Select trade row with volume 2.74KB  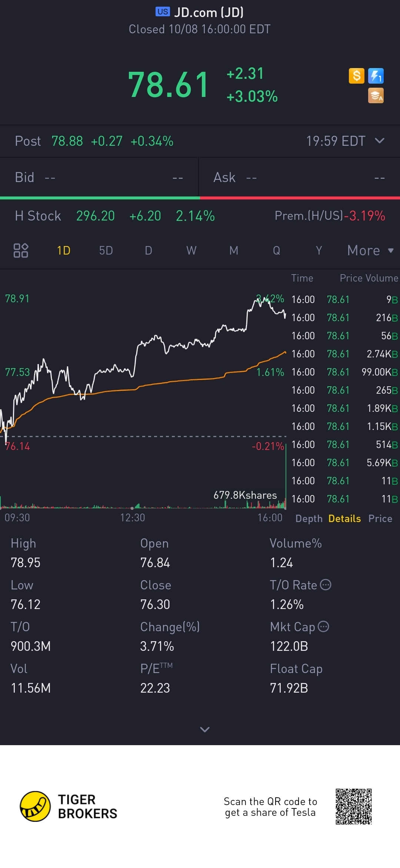point(344,354)
